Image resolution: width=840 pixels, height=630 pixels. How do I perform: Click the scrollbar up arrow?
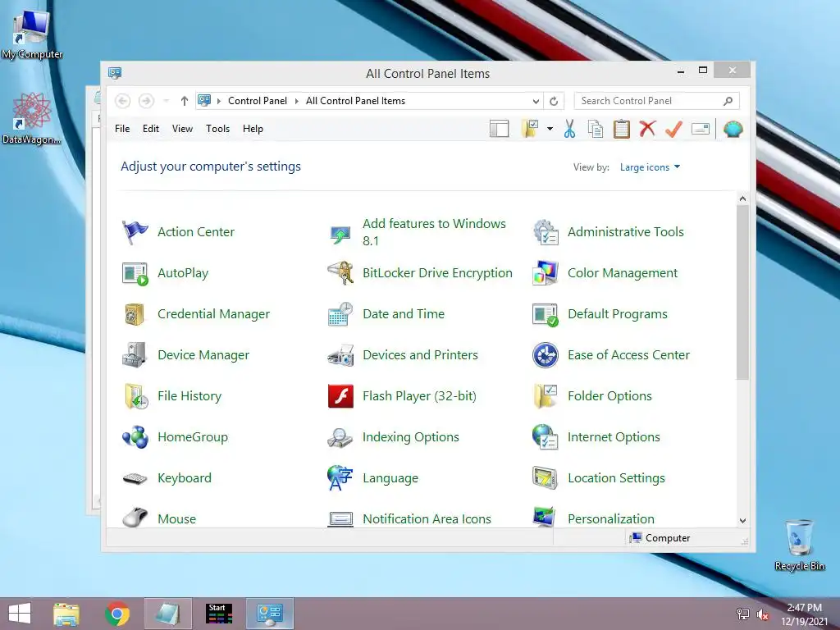[x=742, y=199]
